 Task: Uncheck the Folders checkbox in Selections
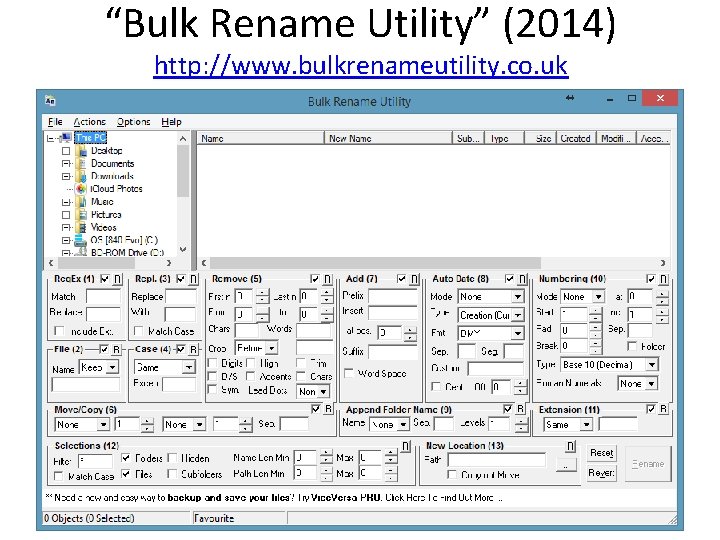pyautogui.click(x=126, y=458)
